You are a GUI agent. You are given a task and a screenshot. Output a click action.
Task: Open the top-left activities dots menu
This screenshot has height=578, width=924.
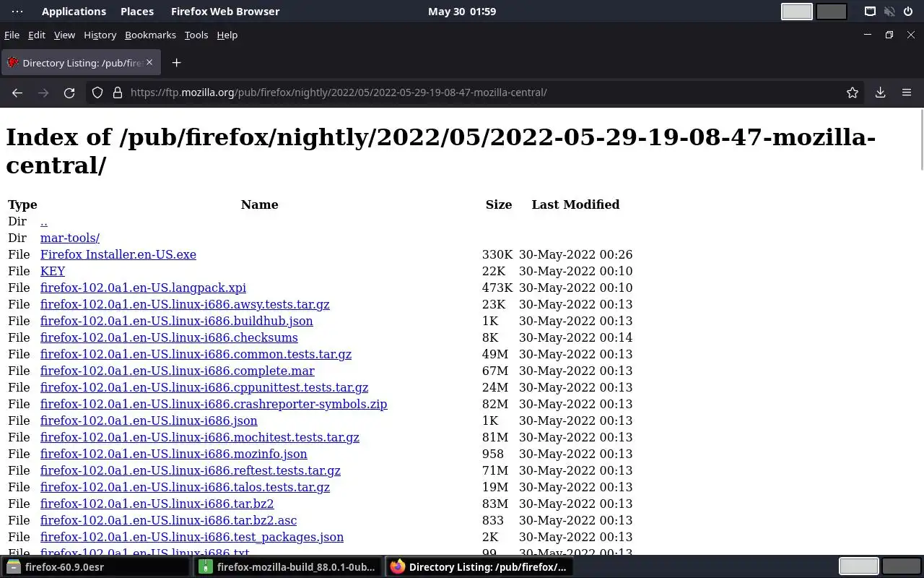(17, 12)
